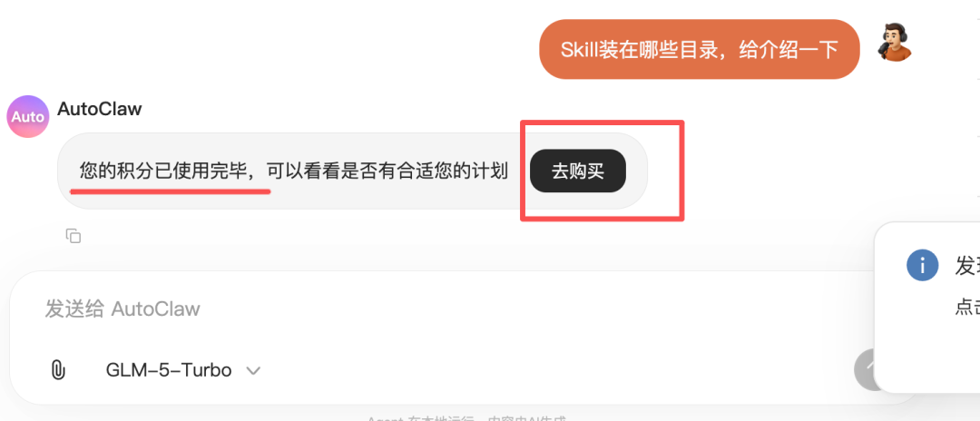Click the 去购买 purchase button
The width and height of the screenshot is (980, 421).
578,171
